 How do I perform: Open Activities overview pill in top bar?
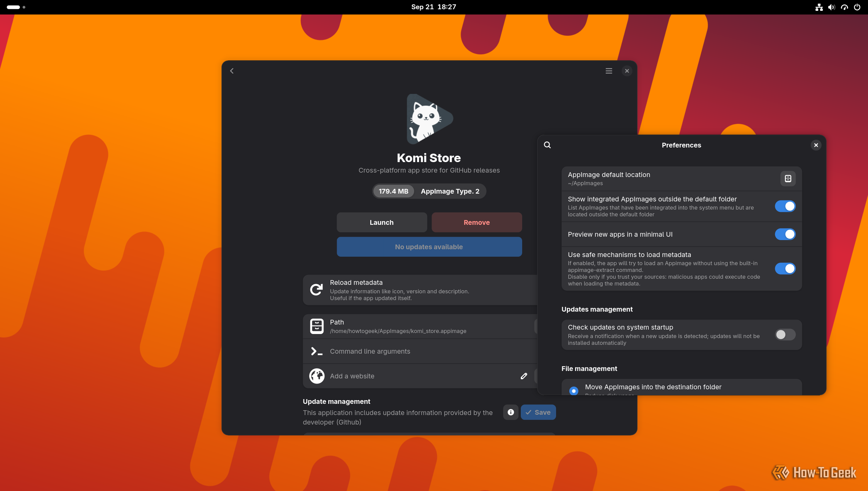(x=16, y=7)
